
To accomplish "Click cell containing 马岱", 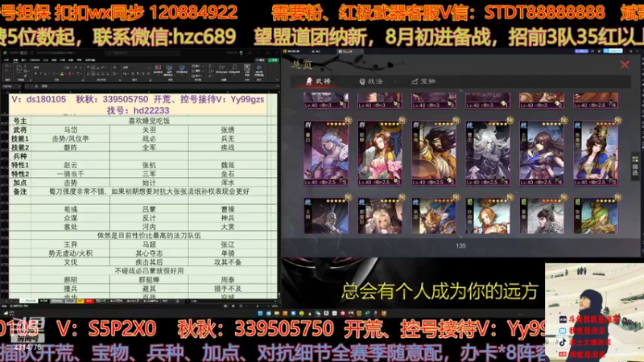I will (x=70, y=130).
